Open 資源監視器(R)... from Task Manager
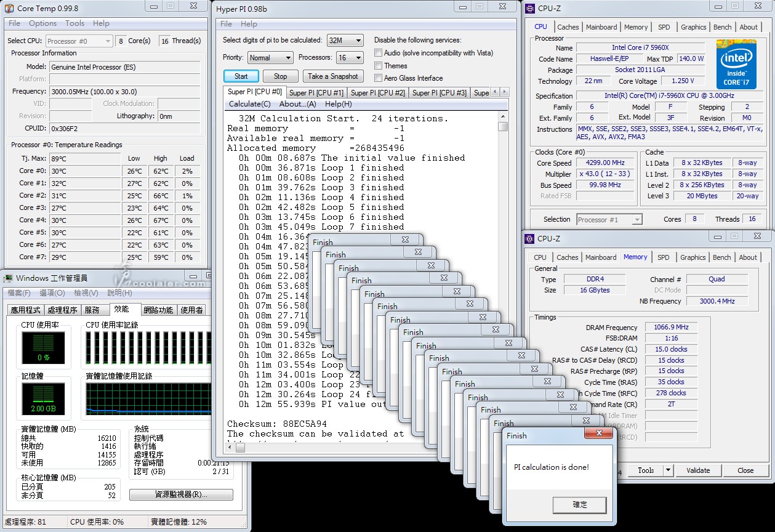 click(x=181, y=494)
